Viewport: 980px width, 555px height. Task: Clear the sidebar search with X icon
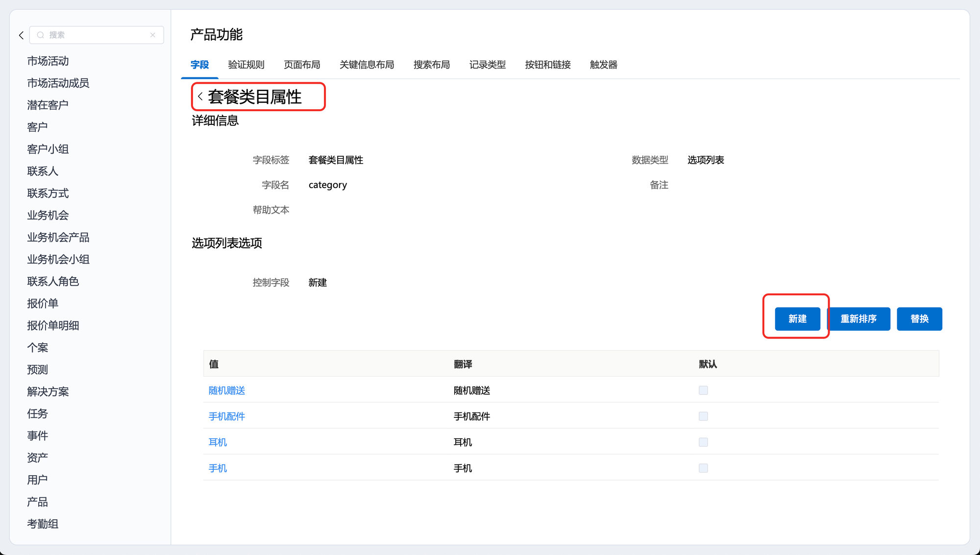coord(153,35)
